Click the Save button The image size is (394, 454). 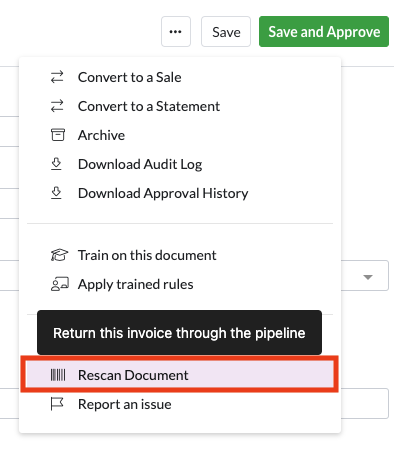226,32
